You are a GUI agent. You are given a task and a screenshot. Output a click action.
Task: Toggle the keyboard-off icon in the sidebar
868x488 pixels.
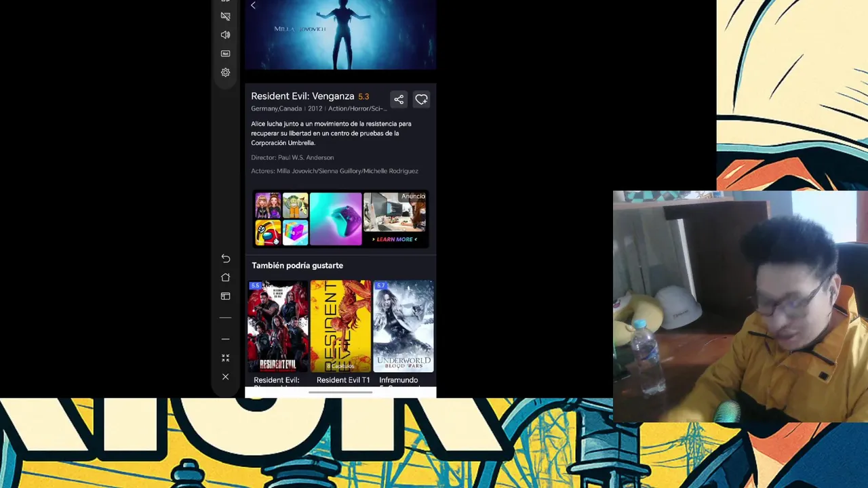[225, 16]
